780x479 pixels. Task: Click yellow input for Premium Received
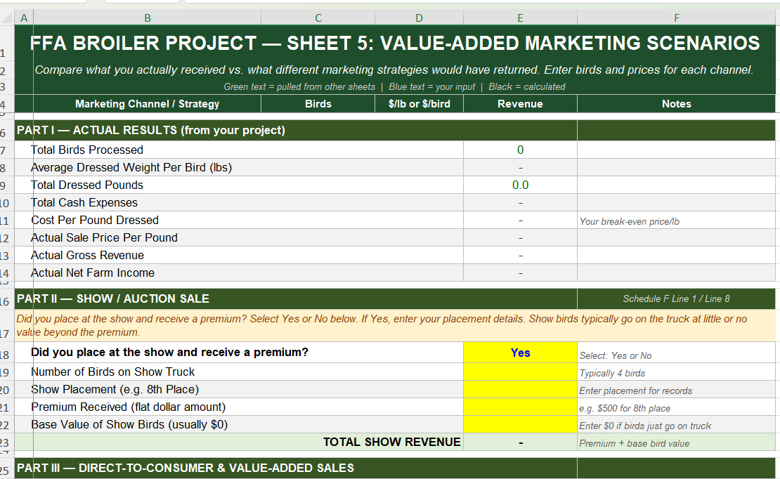pos(520,407)
